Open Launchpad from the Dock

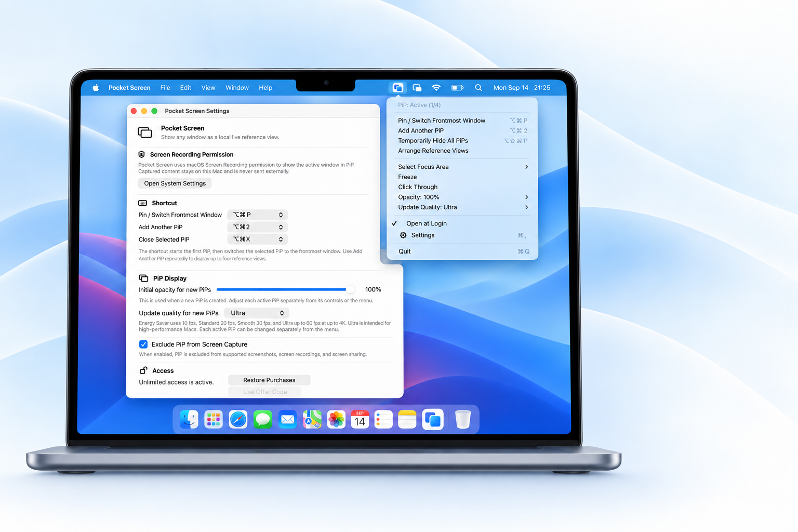pos(214,419)
